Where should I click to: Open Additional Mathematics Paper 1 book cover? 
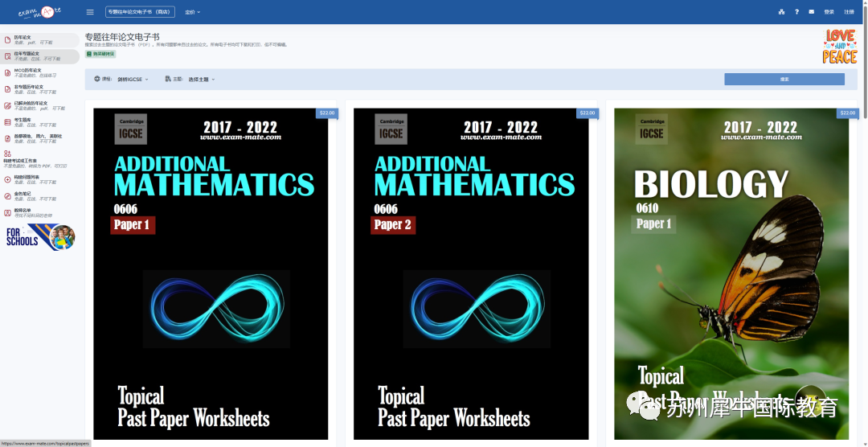[x=211, y=273]
